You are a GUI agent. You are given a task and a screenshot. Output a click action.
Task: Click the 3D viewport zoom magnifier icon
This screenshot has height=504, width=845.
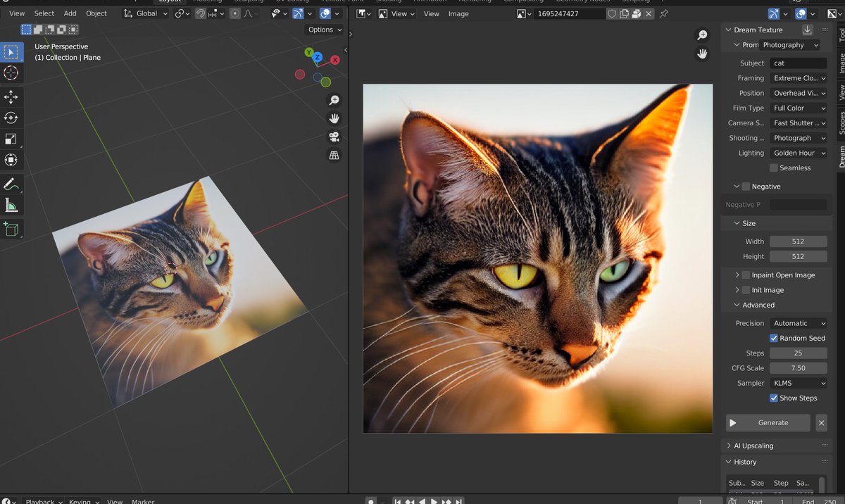pos(334,101)
